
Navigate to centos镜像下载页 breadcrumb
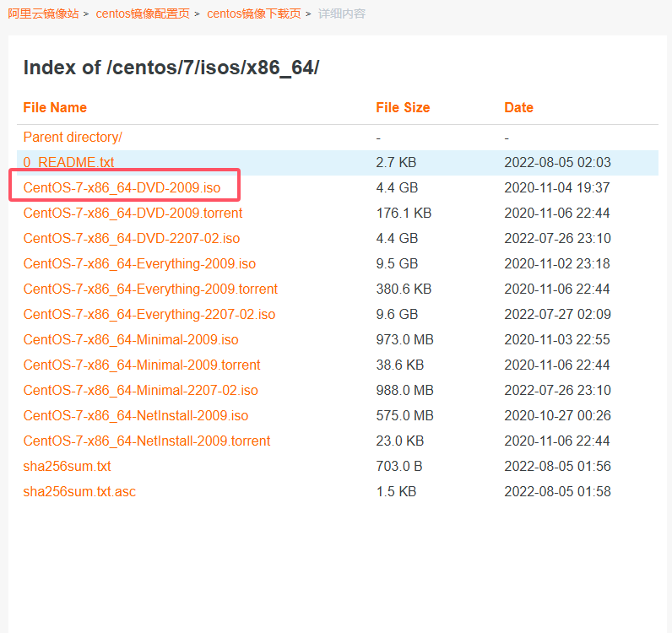coord(254,14)
